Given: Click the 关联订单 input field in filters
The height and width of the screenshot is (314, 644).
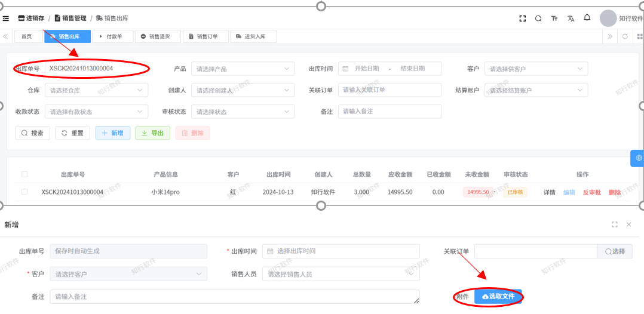Looking at the screenshot, I should click(390, 90).
